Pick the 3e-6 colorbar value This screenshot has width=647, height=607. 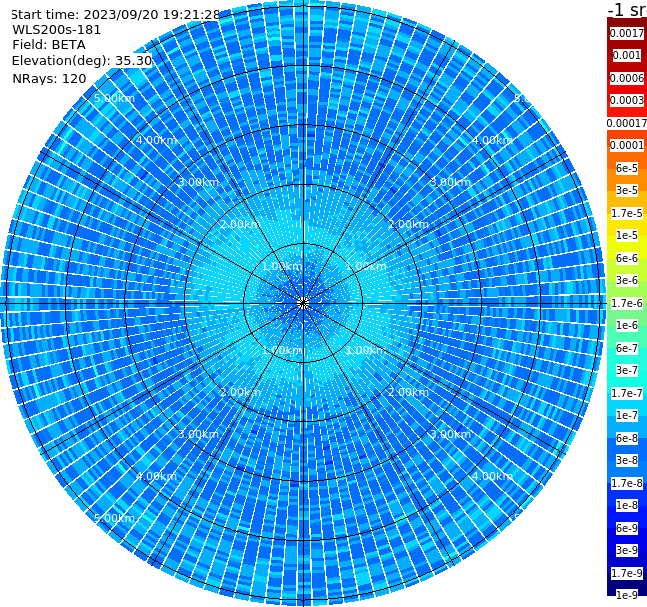pyautogui.click(x=627, y=280)
